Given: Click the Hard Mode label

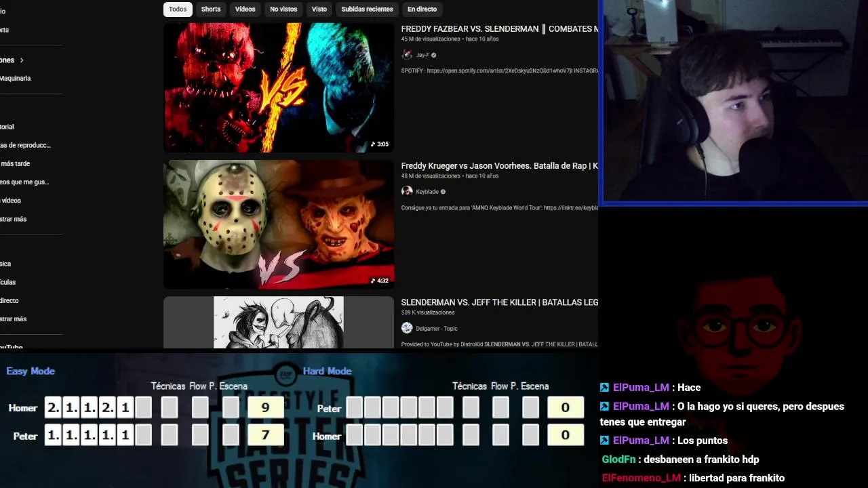Looking at the screenshot, I should (x=327, y=371).
